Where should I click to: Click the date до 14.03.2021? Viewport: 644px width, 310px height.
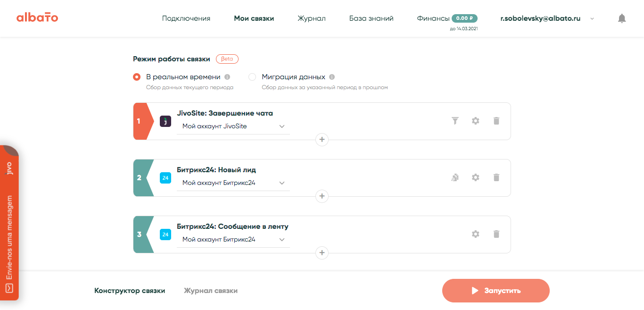[x=464, y=29]
